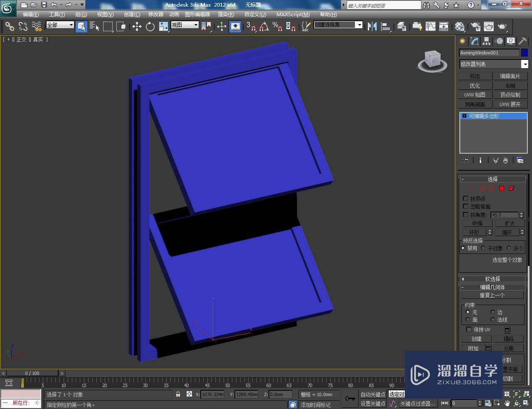
Task: Toggle the Spinner Snap icon
Action: 291,27
